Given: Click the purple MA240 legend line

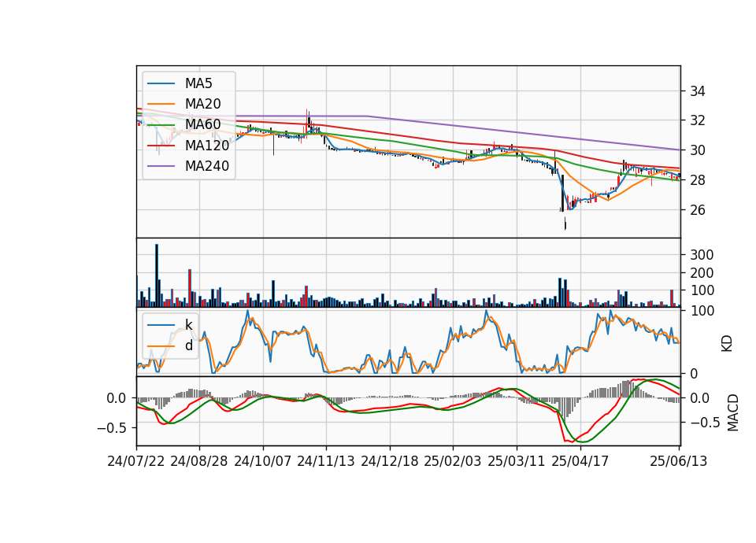Looking at the screenshot, I should 161,166.
